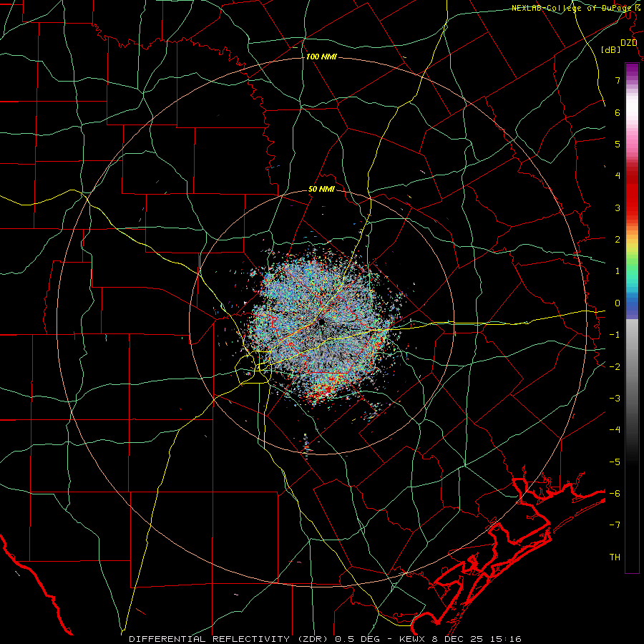Click the '8 DEC 25 15:16' timestamp
Image resolution: width=644 pixels, height=644 pixels.
point(477,639)
